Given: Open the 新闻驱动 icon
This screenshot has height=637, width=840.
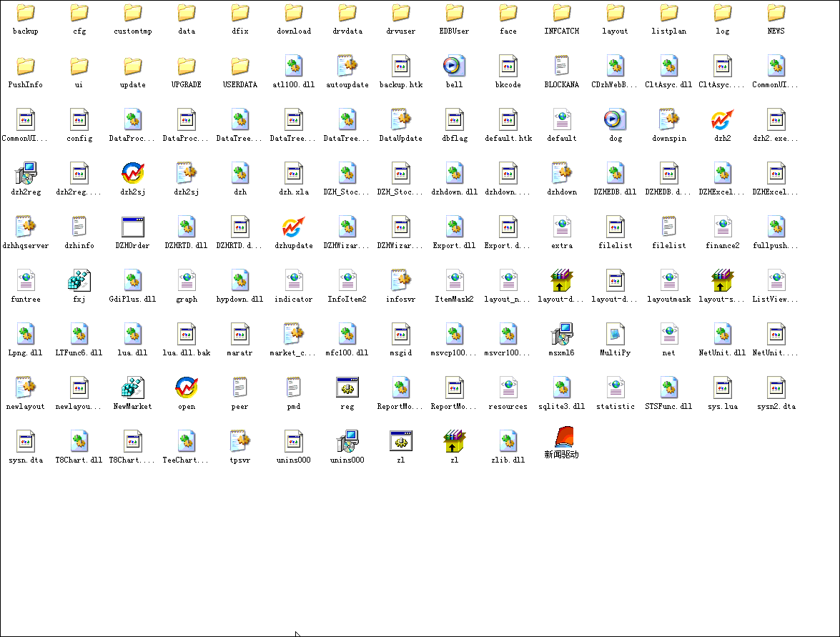Looking at the screenshot, I should [x=563, y=437].
